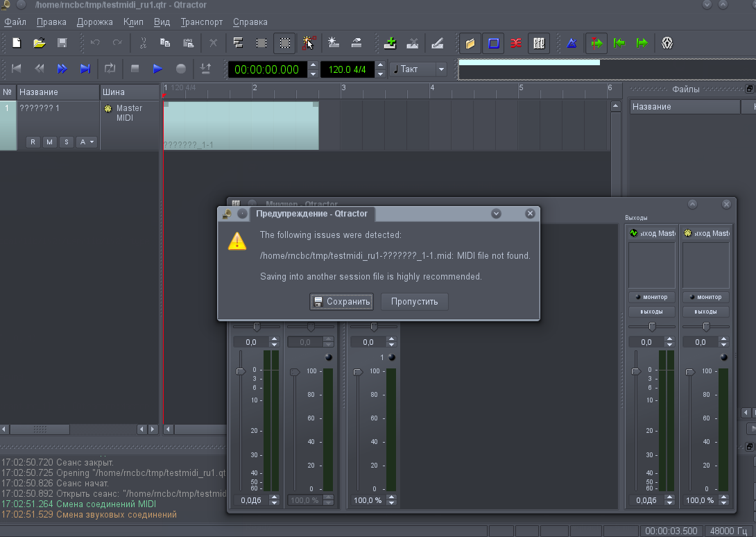Toggle the Messages window blue square icon
Image resolution: width=756 pixels, height=537 pixels.
click(x=494, y=43)
